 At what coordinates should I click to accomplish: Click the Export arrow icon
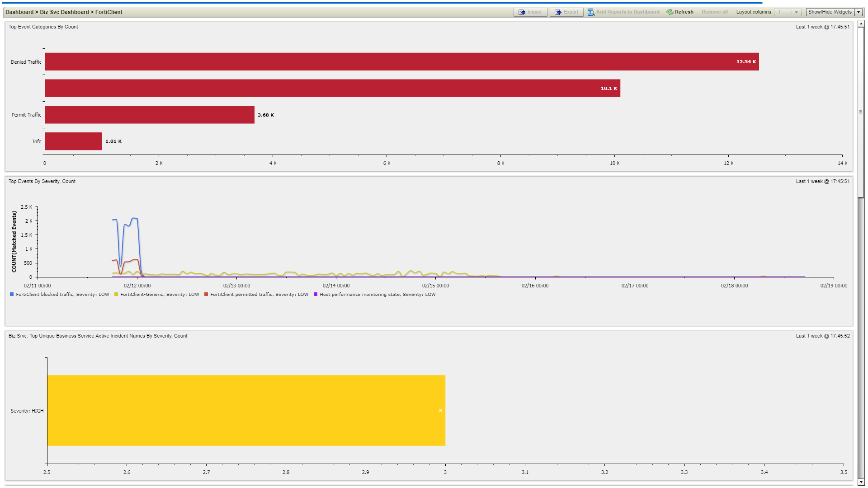[x=558, y=12]
